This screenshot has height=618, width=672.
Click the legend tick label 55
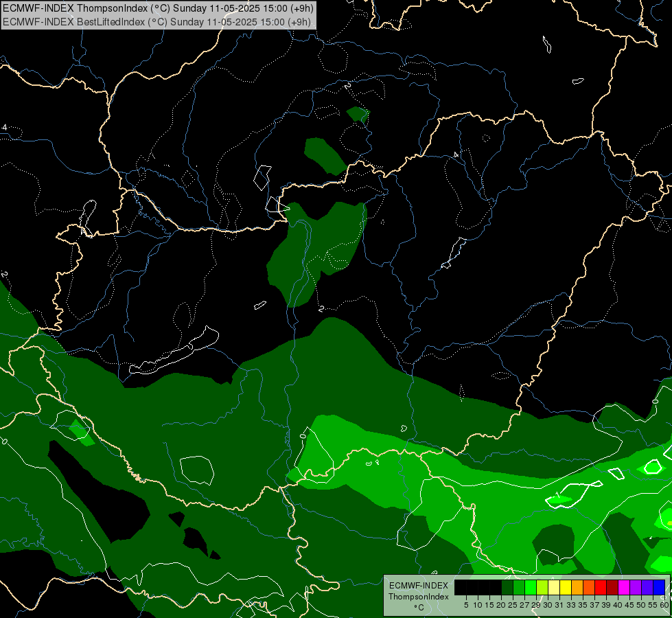coord(653,605)
